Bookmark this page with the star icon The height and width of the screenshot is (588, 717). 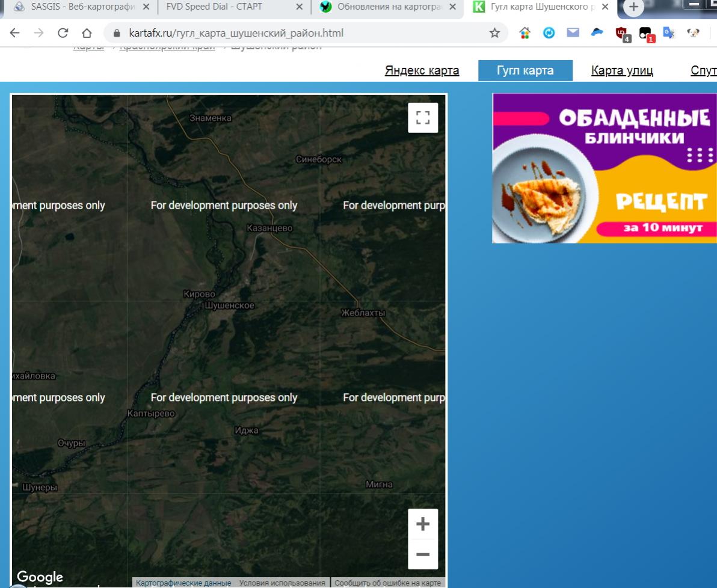494,33
